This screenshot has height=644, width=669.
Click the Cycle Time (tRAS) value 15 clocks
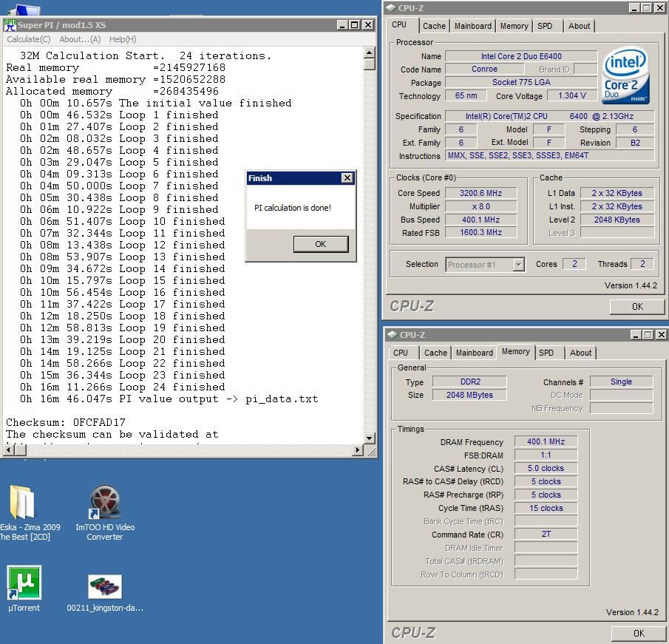[546, 508]
